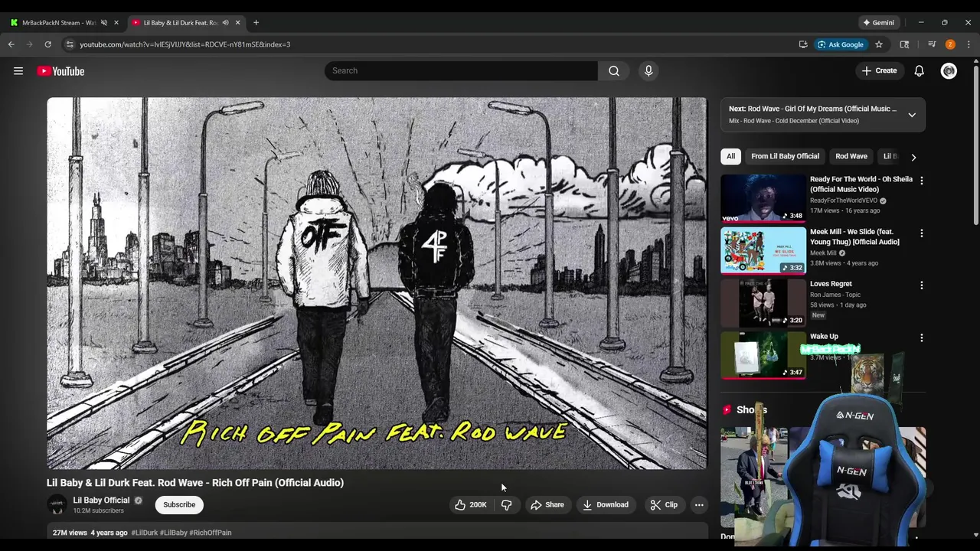Click the #LilDurk hashtag
This screenshot has width=980, height=551.
[144, 533]
